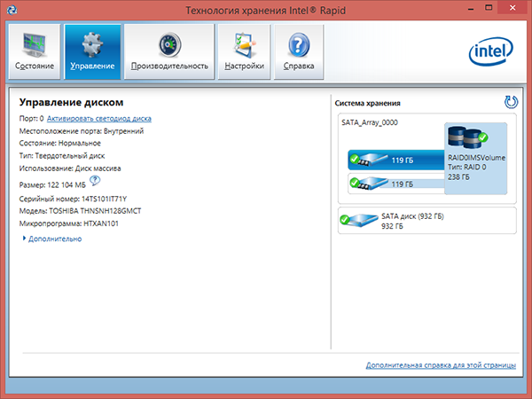Image resolution: width=532 pixels, height=399 pixels.
Task: Click the Размер: 122 104 МБ text
Action: [52, 185]
